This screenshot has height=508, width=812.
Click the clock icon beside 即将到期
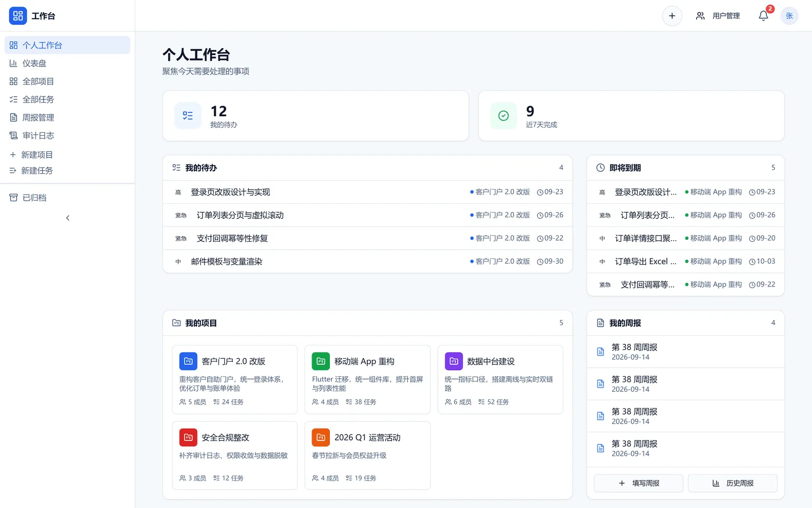point(600,168)
